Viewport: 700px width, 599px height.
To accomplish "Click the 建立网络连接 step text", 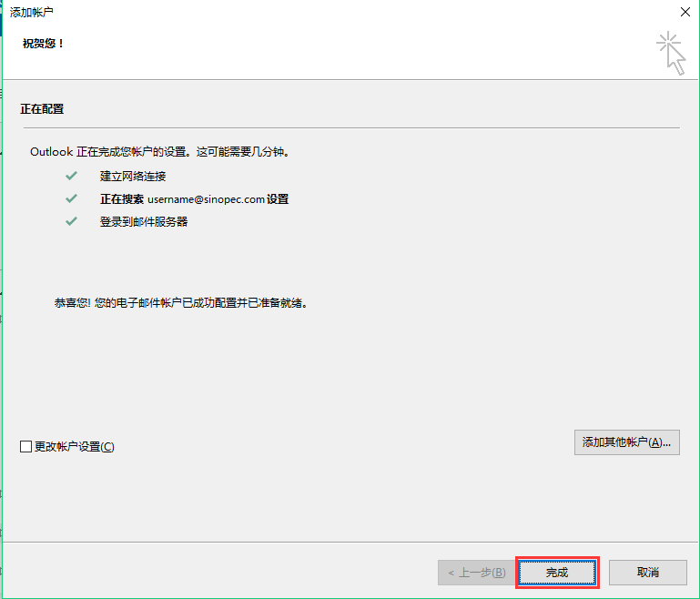I will pyautogui.click(x=133, y=176).
